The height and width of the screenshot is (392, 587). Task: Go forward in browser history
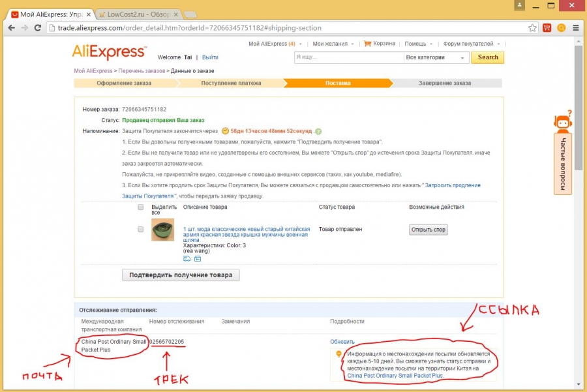(24, 27)
